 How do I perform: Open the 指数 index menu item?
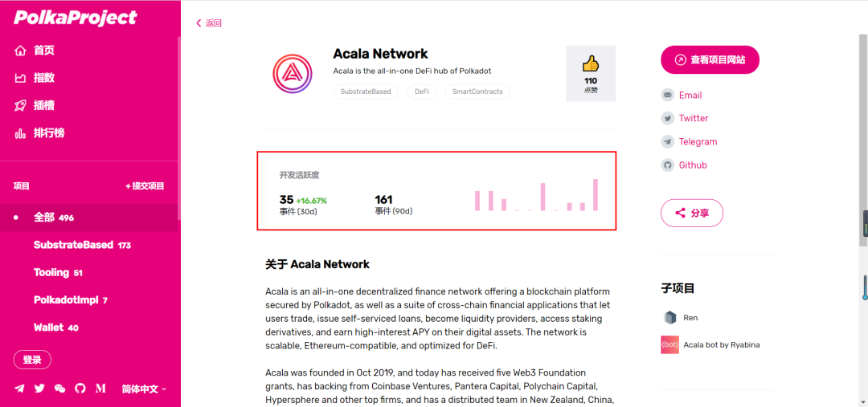[43, 78]
